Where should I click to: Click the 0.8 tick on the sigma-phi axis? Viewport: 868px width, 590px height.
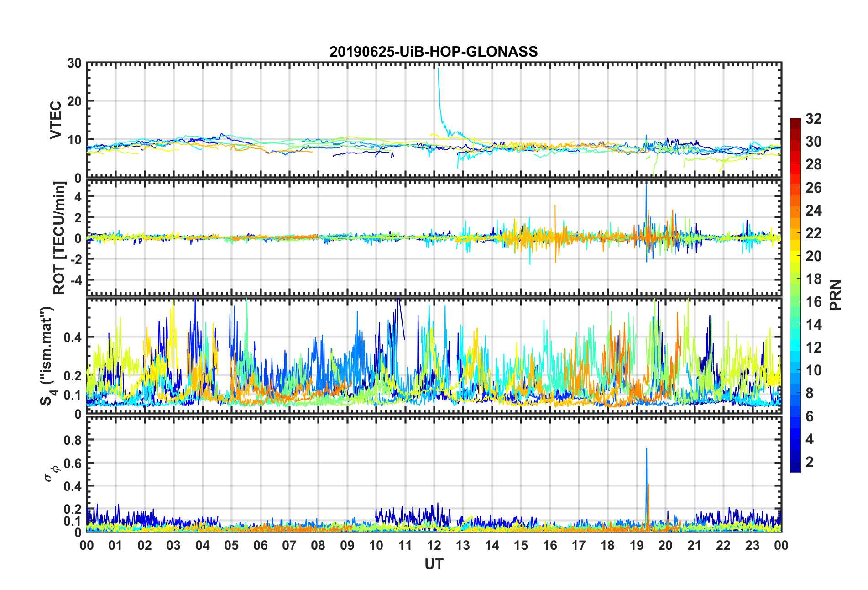(x=73, y=440)
